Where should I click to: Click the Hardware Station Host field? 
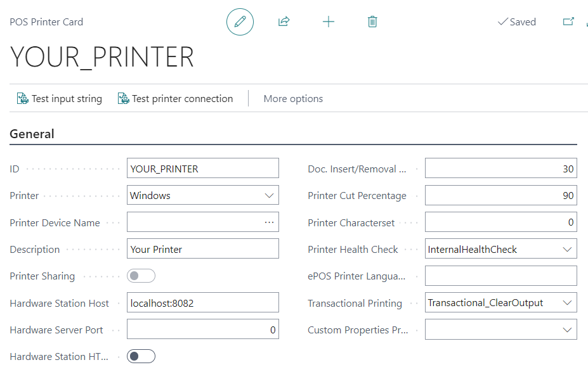point(202,303)
